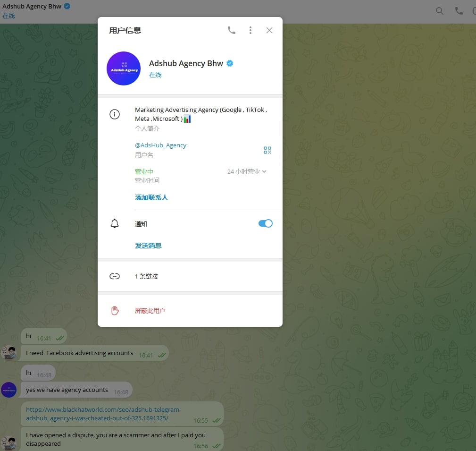Screen dimensions: 476x451
Task: Close the user info dialog
Action: [x=269, y=30]
